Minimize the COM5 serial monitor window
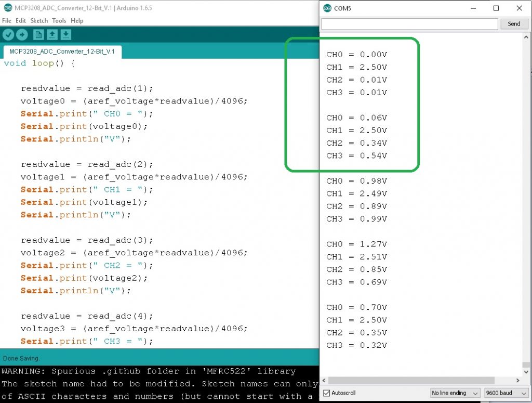The width and height of the screenshot is (532, 403). (474, 8)
